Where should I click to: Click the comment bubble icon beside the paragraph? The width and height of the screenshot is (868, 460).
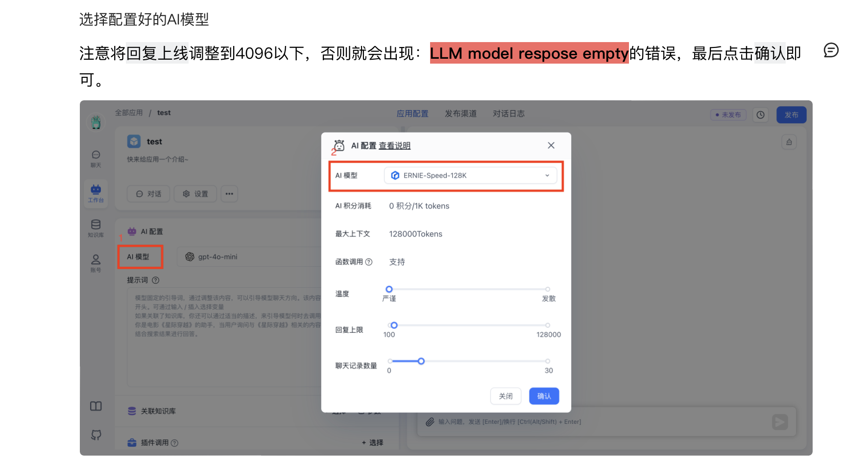[831, 50]
